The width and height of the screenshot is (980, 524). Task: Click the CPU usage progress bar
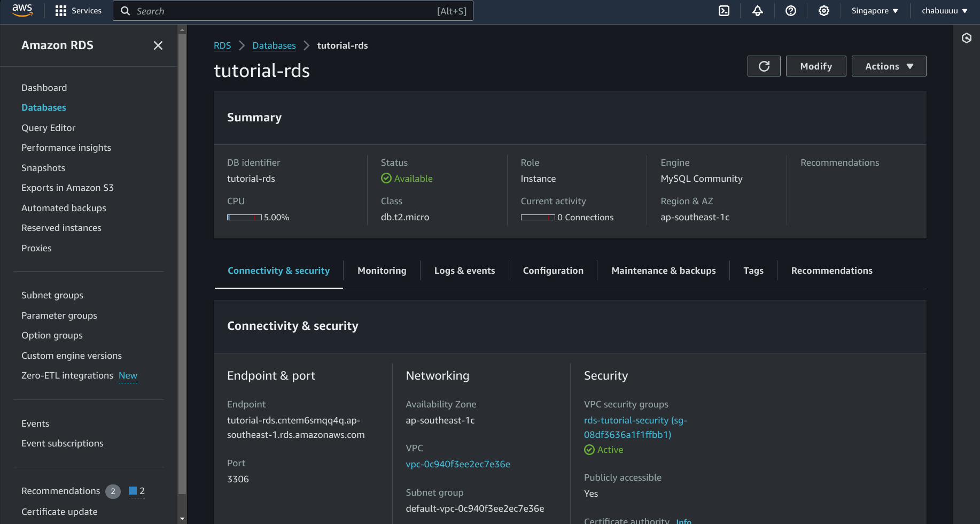coord(244,218)
